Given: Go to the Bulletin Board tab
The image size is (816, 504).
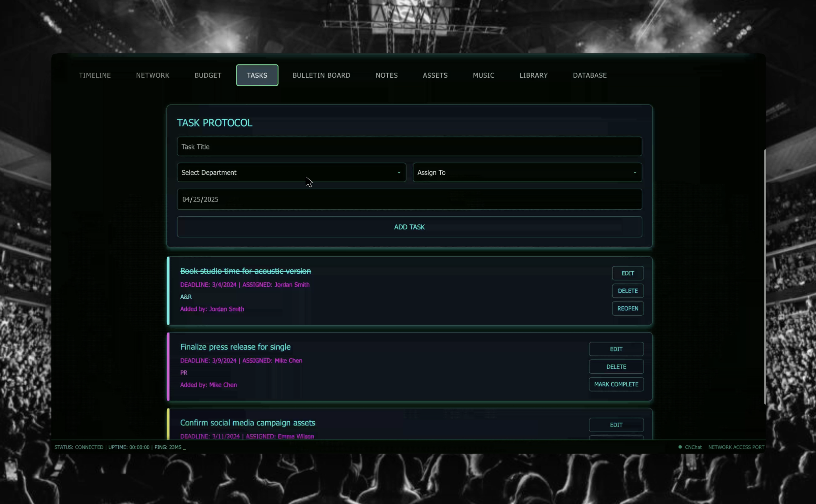Looking at the screenshot, I should pos(321,75).
